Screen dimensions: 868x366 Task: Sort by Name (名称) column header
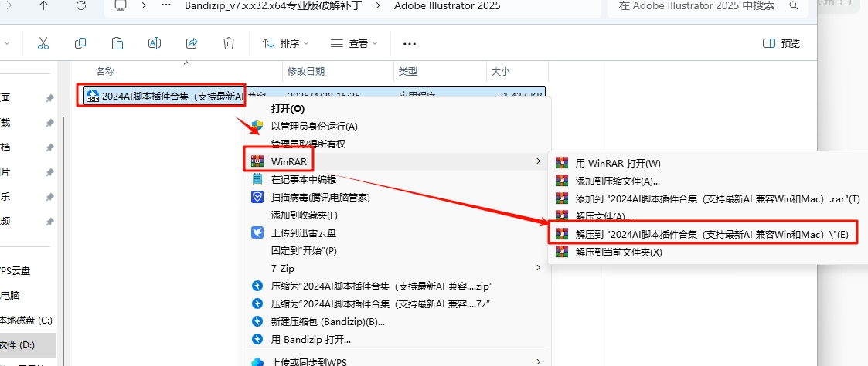click(105, 71)
